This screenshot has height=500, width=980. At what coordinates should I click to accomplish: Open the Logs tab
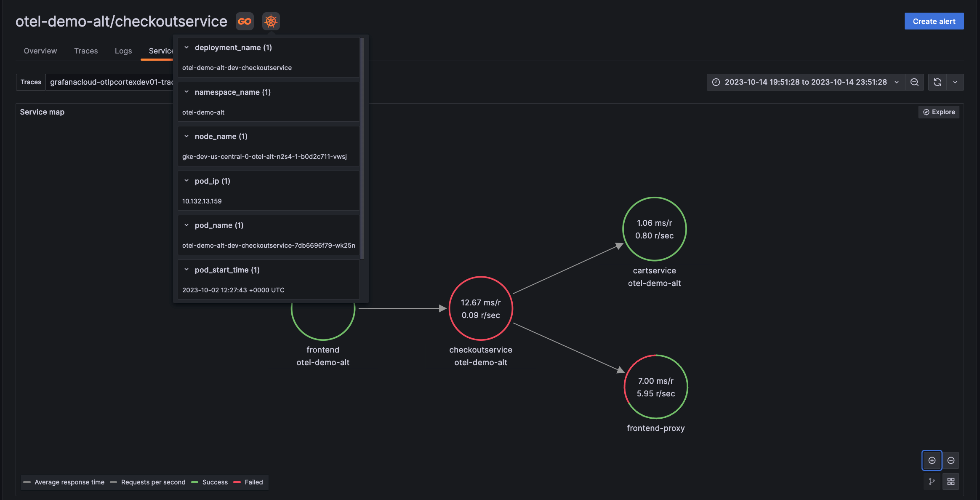pos(123,51)
